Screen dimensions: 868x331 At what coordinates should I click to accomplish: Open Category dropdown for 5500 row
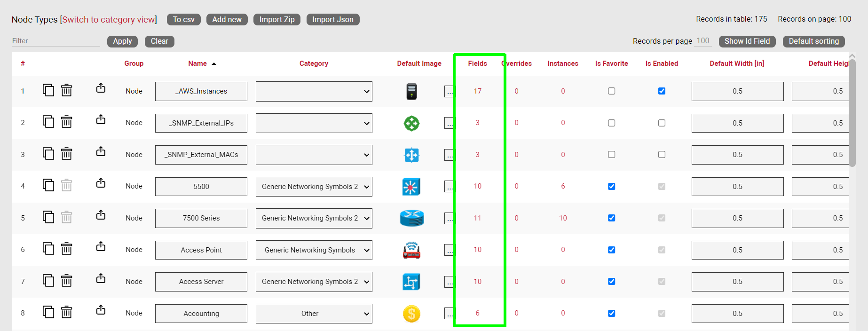[314, 187]
